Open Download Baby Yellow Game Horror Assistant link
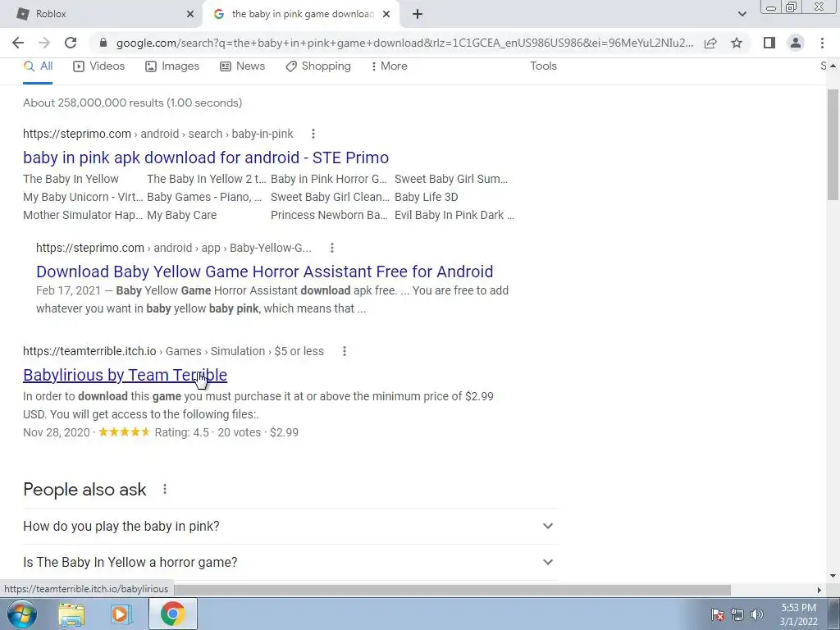Viewport: 840px width, 630px height. pos(265,272)
